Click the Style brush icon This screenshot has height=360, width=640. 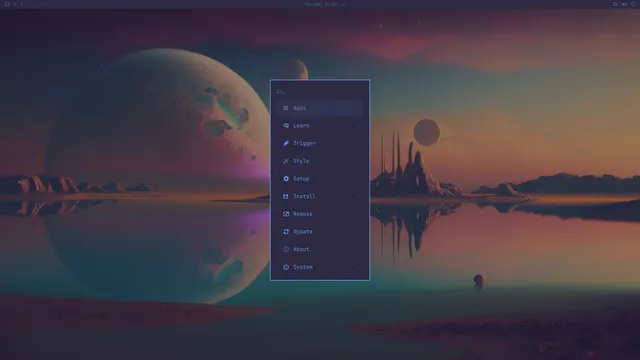tap(286, 161)
